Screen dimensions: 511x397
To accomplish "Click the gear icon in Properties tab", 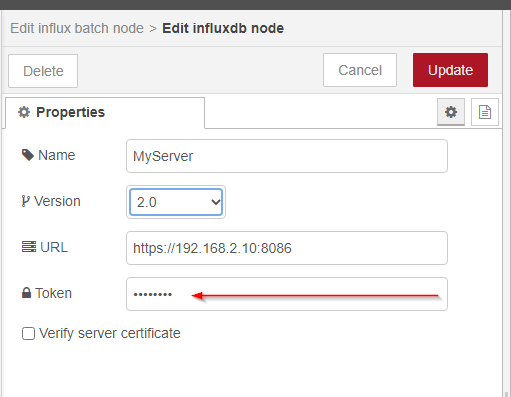I will 24,112.
